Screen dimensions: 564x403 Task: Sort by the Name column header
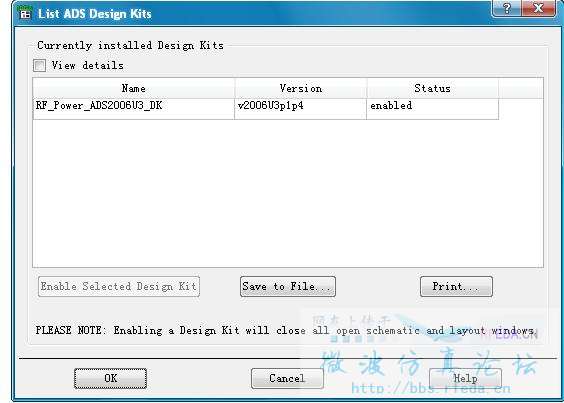pos(133,88)
